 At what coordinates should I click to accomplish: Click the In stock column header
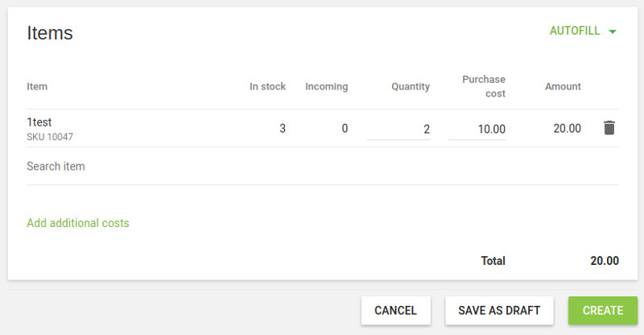point(267,87)
